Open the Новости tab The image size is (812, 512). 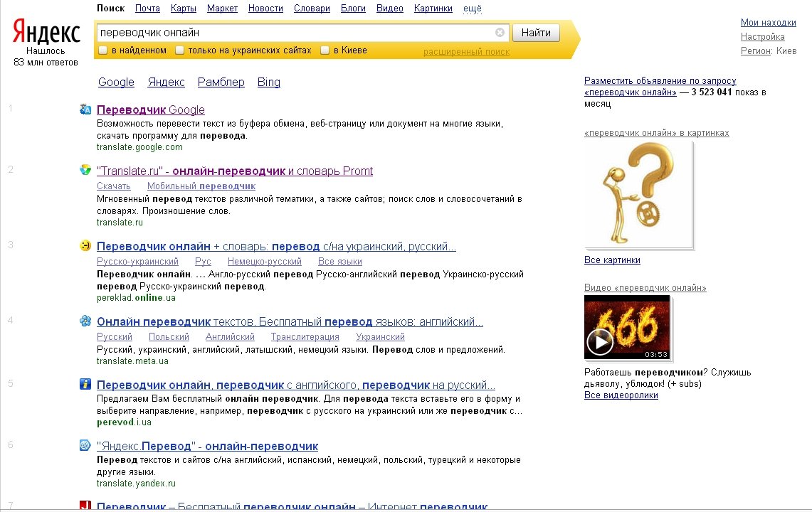[265, 9]
